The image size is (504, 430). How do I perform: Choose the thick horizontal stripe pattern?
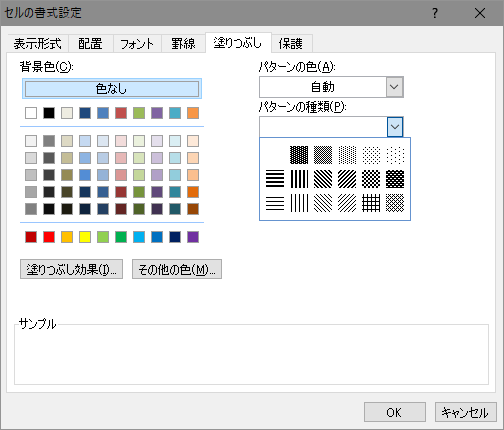[275, 179]
